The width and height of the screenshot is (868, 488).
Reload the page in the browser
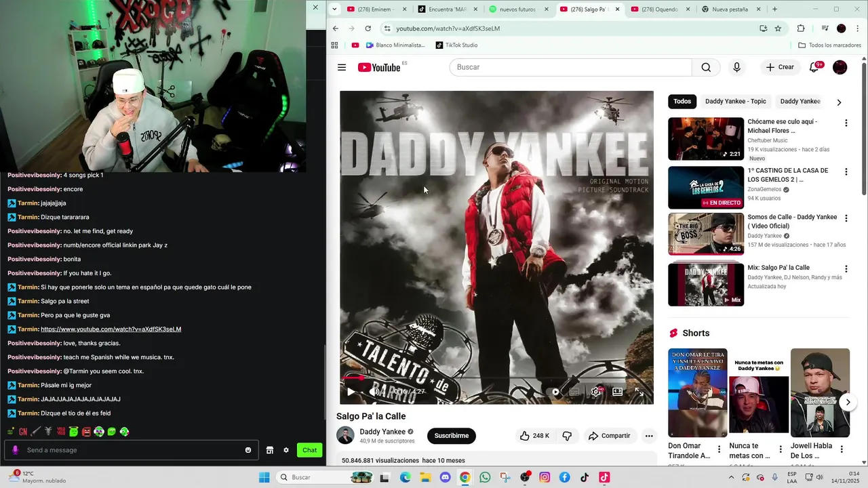click(368, 28)
